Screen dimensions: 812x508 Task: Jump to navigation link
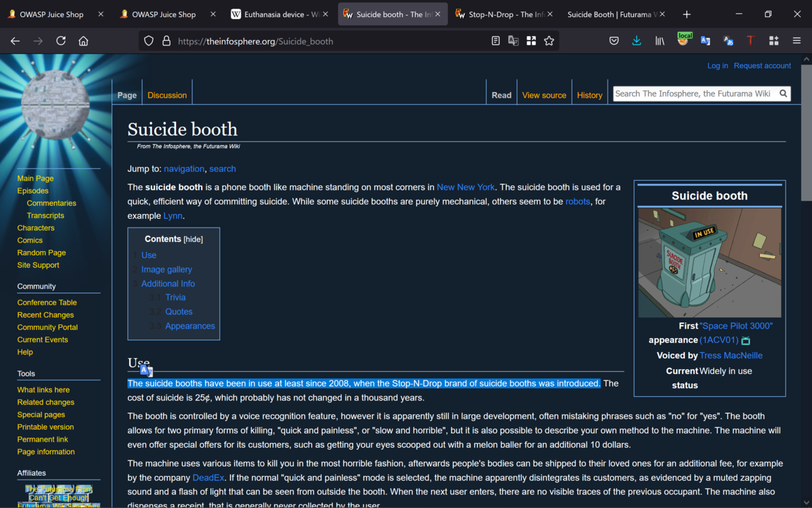[x=184, y=169]
